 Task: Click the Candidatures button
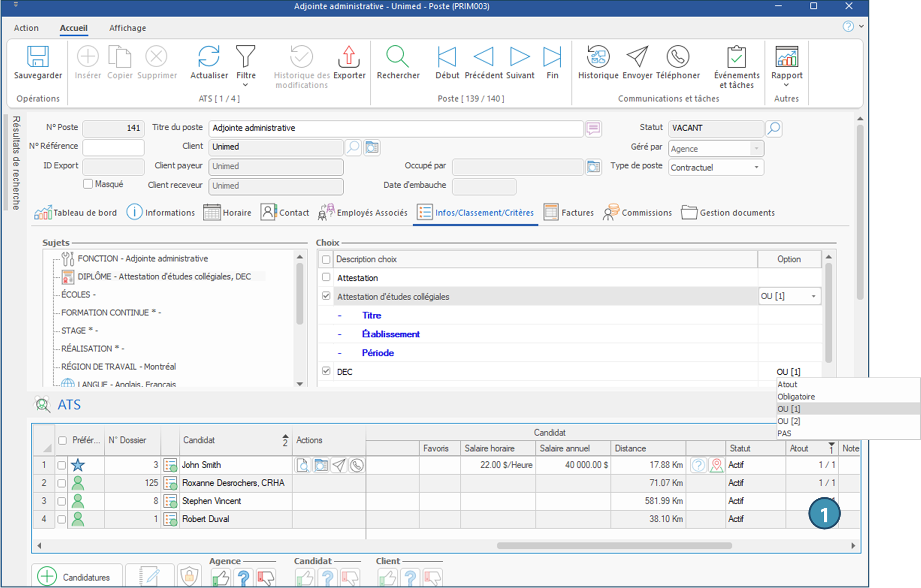point(77,577)
